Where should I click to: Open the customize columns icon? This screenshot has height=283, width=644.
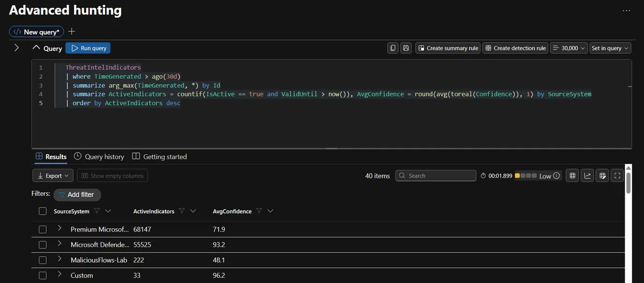603,176
